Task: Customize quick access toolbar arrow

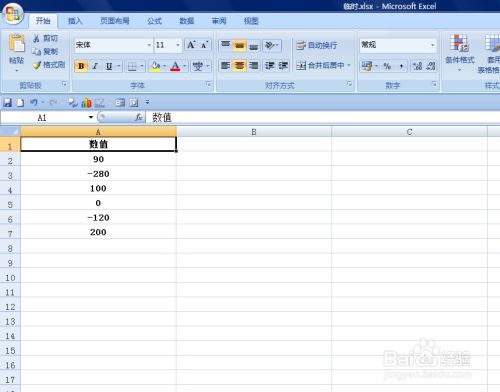Action: [x=147, y=103]
